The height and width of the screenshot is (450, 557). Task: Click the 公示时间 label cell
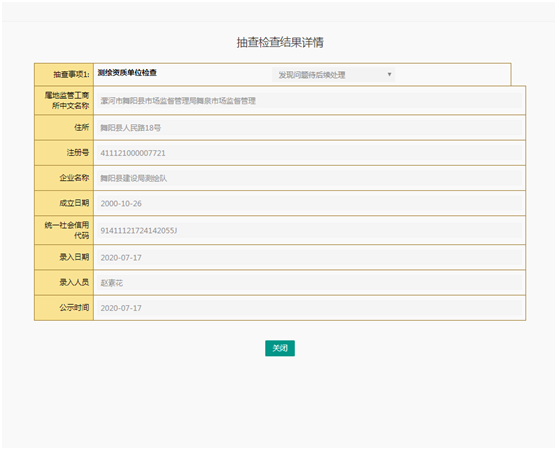click(64, 308)
